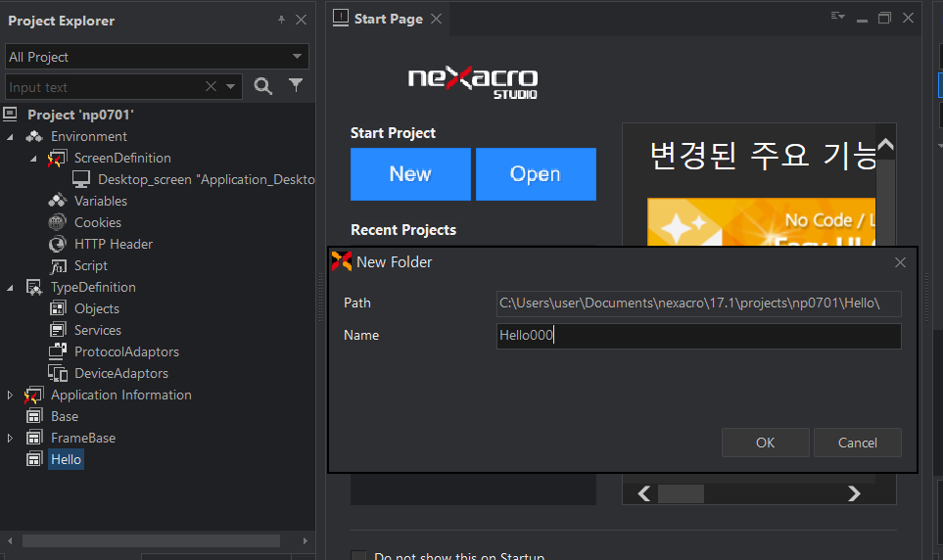Click the '변경된 주요 기능' heading text
Image resolution: width=943 pixels, height=560 pixels.
tap(763, 156)
